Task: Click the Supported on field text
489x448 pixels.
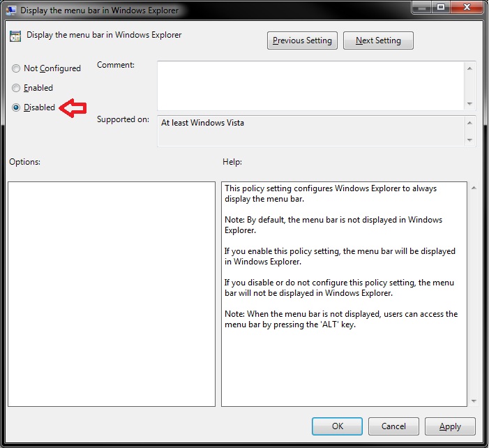Action: click(x=202, y=123)
